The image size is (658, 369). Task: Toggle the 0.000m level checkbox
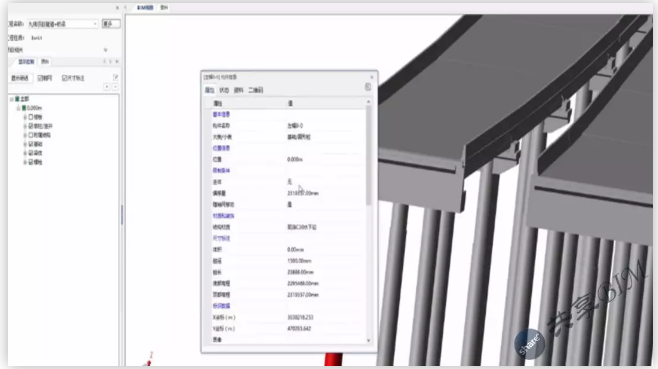click(x=24, y=108)
